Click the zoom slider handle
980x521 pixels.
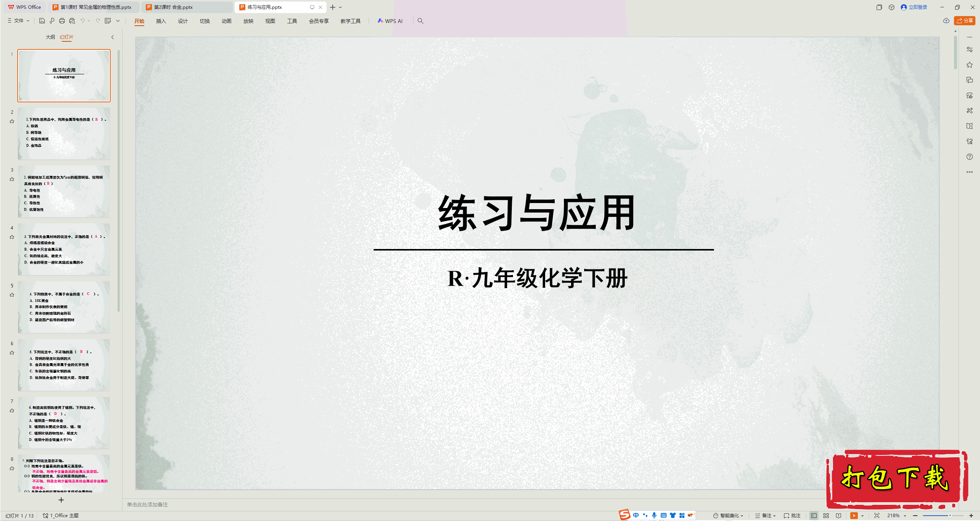click(950, 516)
